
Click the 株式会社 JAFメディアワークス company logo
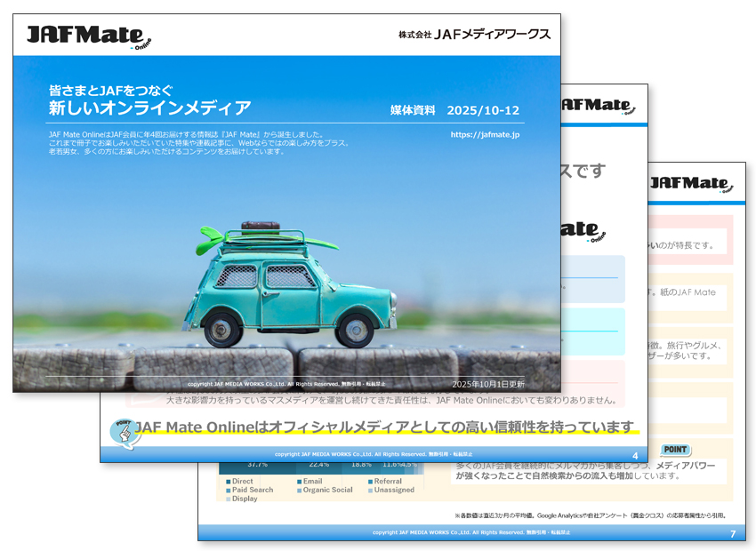click(x=475, y=35)
